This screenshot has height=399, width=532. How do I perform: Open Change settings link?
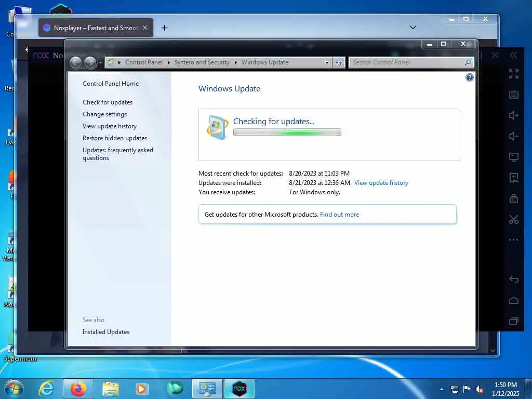coord(104,114)
